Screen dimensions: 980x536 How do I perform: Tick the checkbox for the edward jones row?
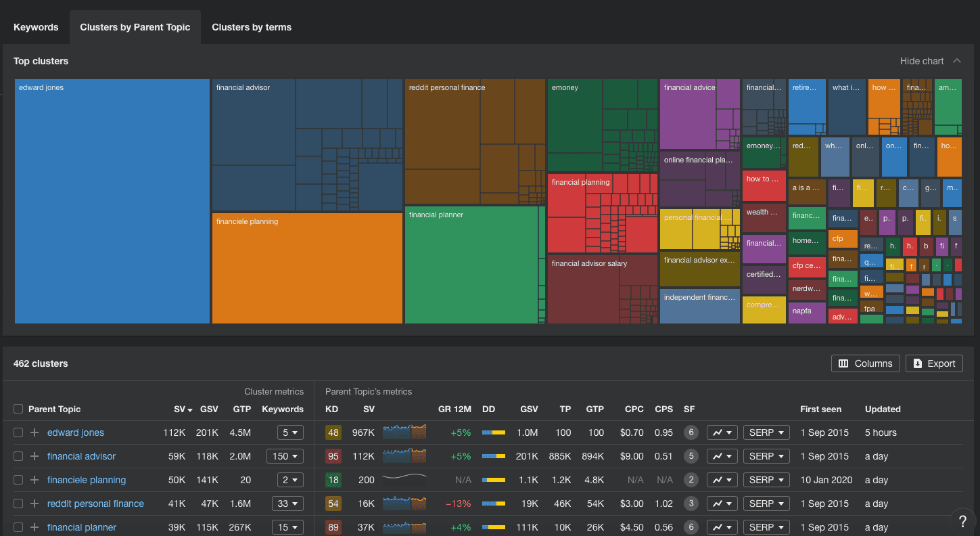[x=18, y=433]
